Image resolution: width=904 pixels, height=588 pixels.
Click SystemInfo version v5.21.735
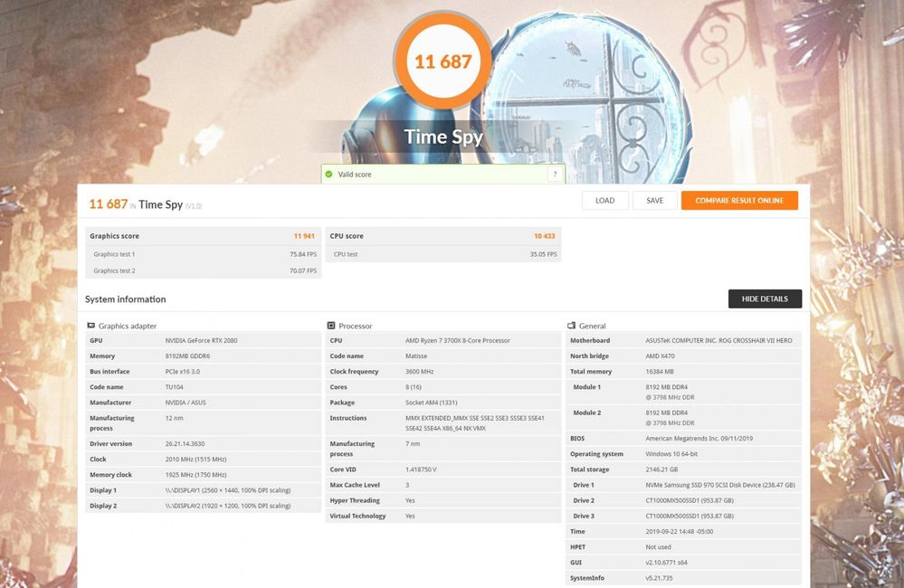[659, 578]
